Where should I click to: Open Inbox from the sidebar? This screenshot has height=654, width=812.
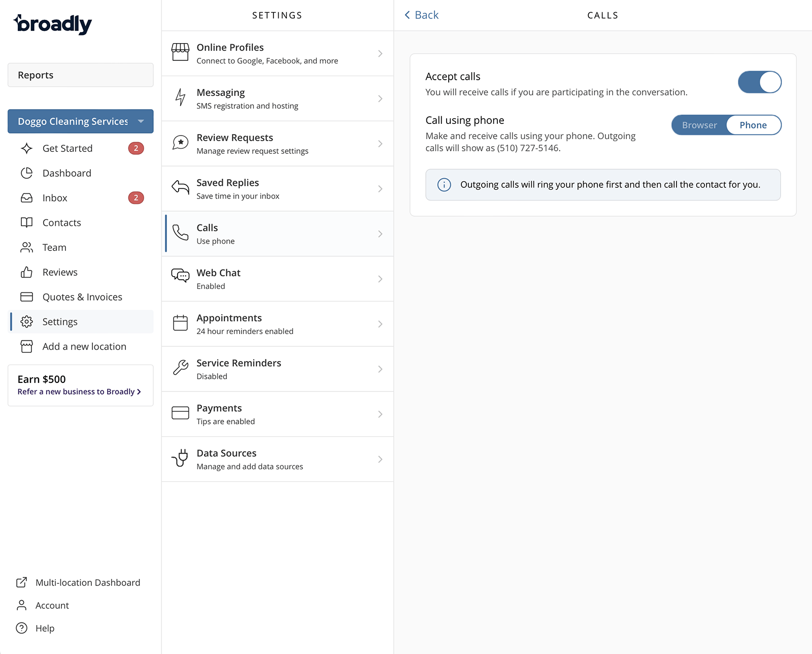pyautogui.click(x=82, y=198)
